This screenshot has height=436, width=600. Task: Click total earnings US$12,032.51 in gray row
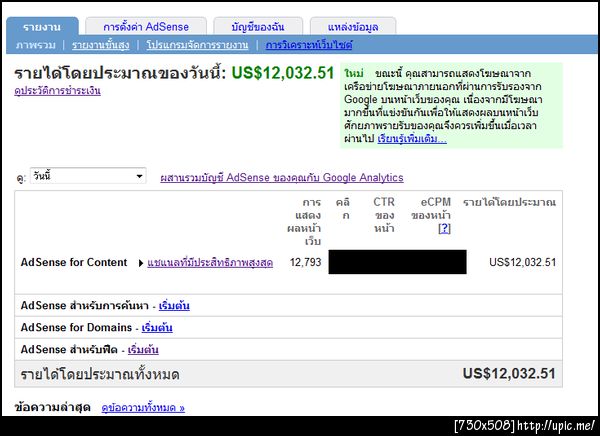click(x=509, y=374)
